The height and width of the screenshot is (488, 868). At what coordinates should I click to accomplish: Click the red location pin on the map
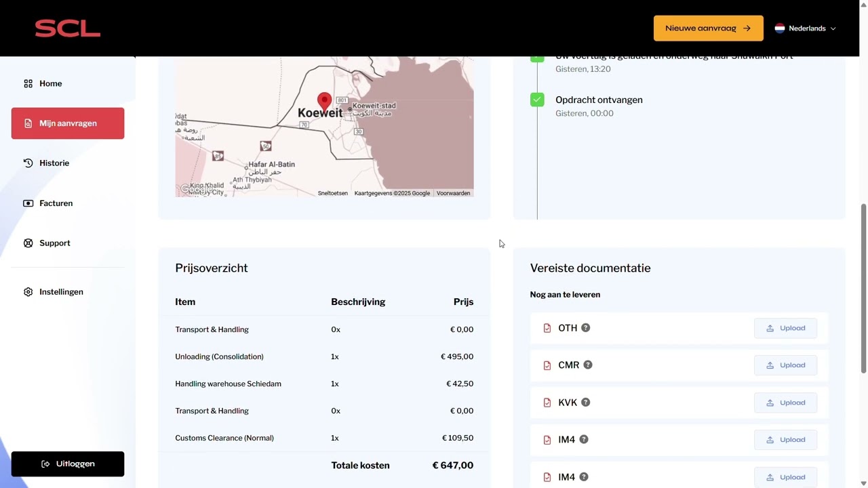coord(324,102)
